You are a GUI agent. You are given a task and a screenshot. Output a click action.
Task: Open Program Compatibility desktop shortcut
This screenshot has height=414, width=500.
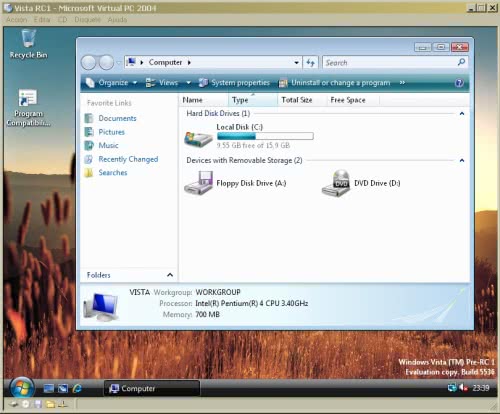(28, 107)
